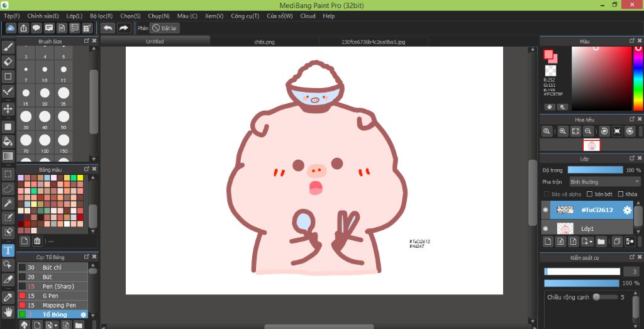Toggle Bảo vệ alpha checkbox
The image size is (644, 329).
click(547, 194)
